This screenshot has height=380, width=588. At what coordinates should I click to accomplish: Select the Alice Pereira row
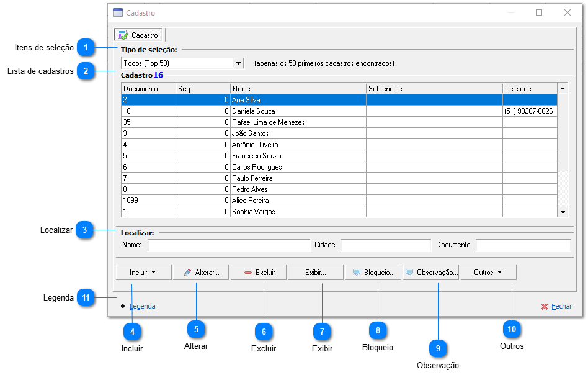tap(339, 201)
